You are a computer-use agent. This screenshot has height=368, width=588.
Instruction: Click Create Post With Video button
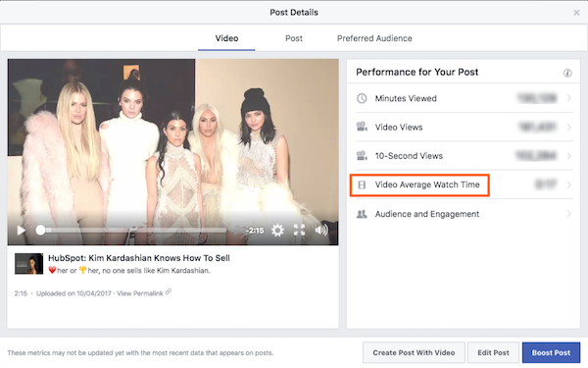click(x=414, y=352)
